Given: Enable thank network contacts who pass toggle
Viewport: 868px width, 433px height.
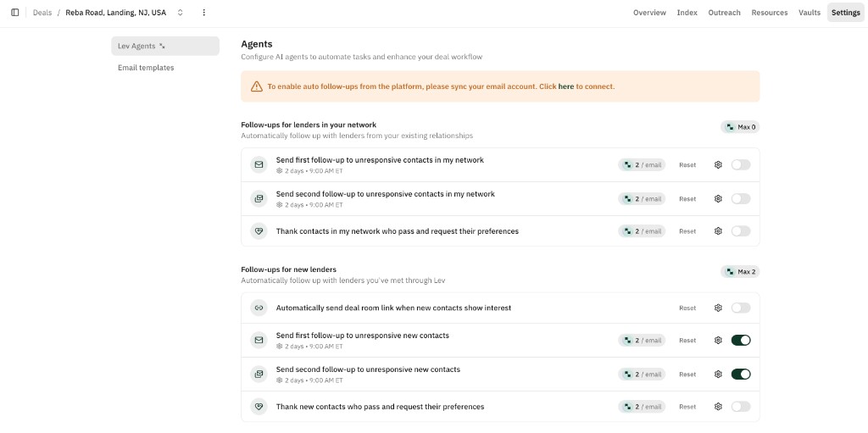Looking at the screenshot, I should click(741, 230).
